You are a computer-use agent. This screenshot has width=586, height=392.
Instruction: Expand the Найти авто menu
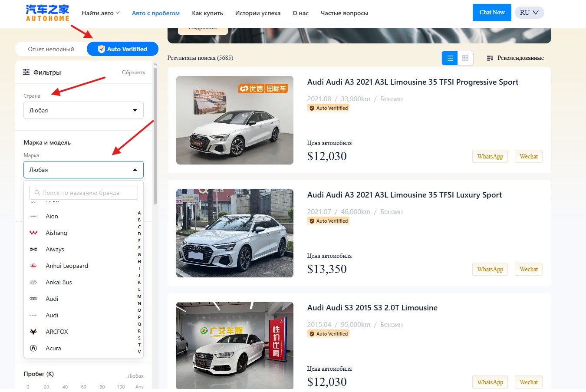tap(101, 13)
